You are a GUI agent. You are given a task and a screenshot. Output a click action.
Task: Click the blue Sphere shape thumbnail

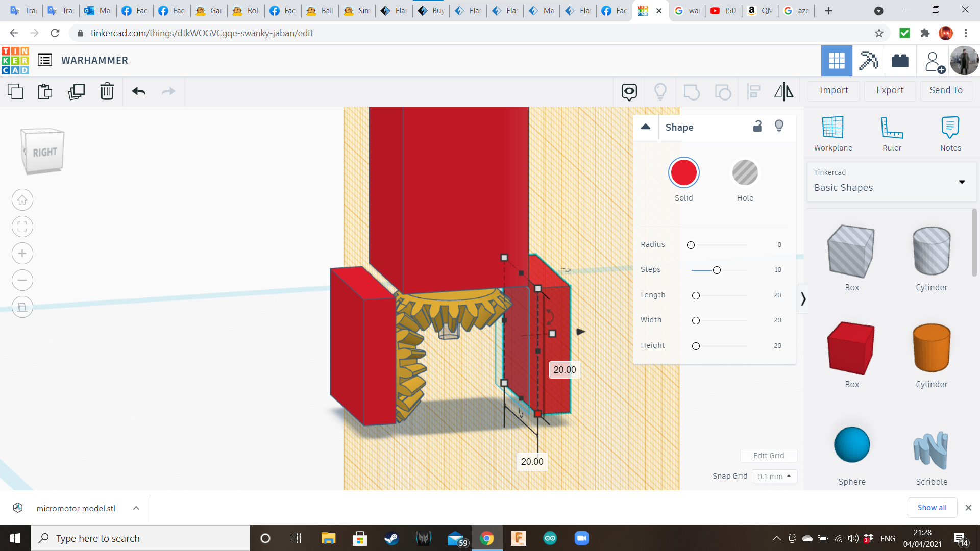pos(851,444)
